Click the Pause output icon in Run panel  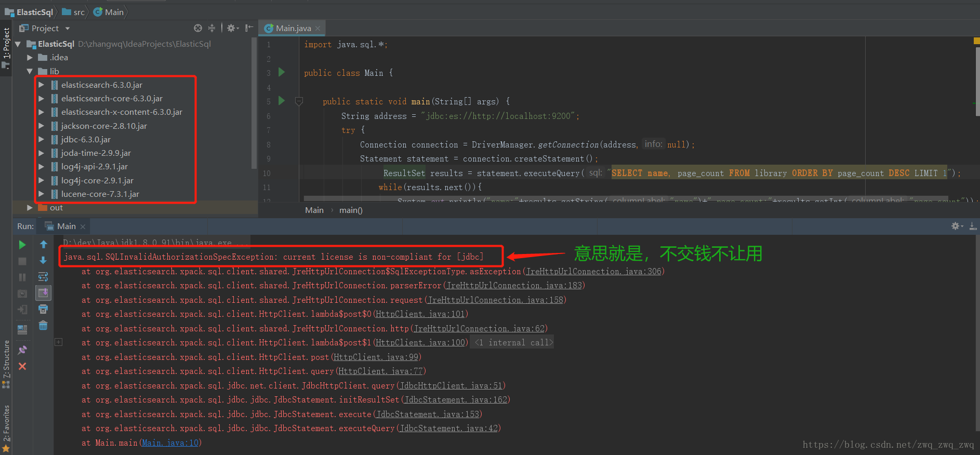pyautogui.click(x=22, y=277)
